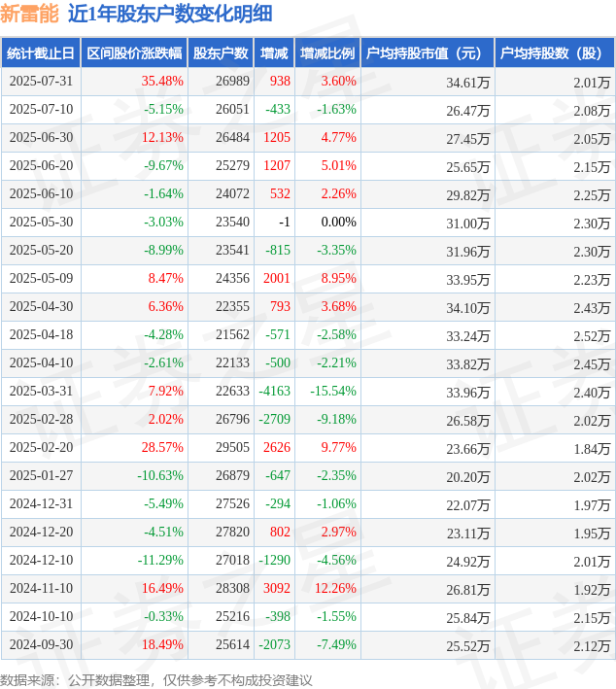The width and height of the screenshot is (616, 689).
Task: Select the date cell 2025-03-31
Action: (x=42, y=391)
